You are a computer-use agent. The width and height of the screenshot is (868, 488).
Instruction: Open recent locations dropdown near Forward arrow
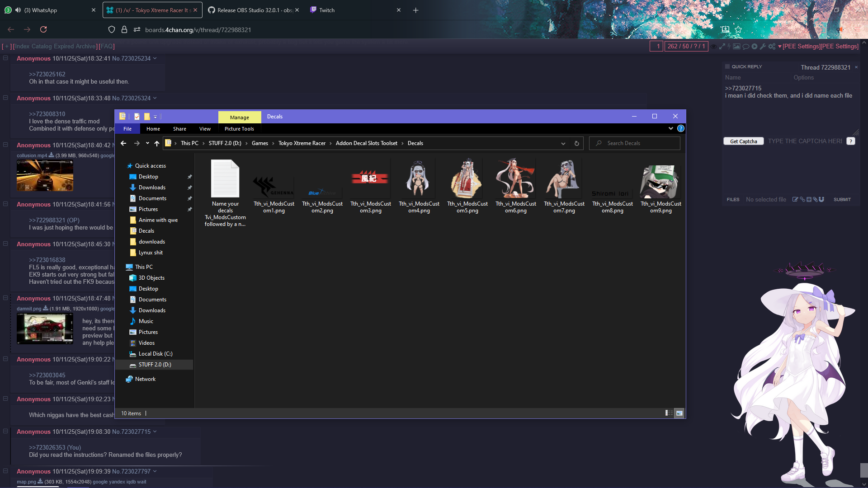point(147,143)
